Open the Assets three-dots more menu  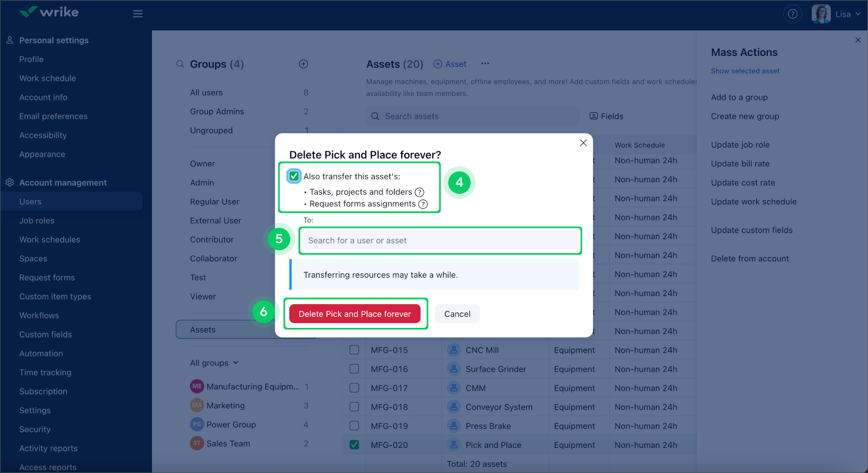coord(485,64)
